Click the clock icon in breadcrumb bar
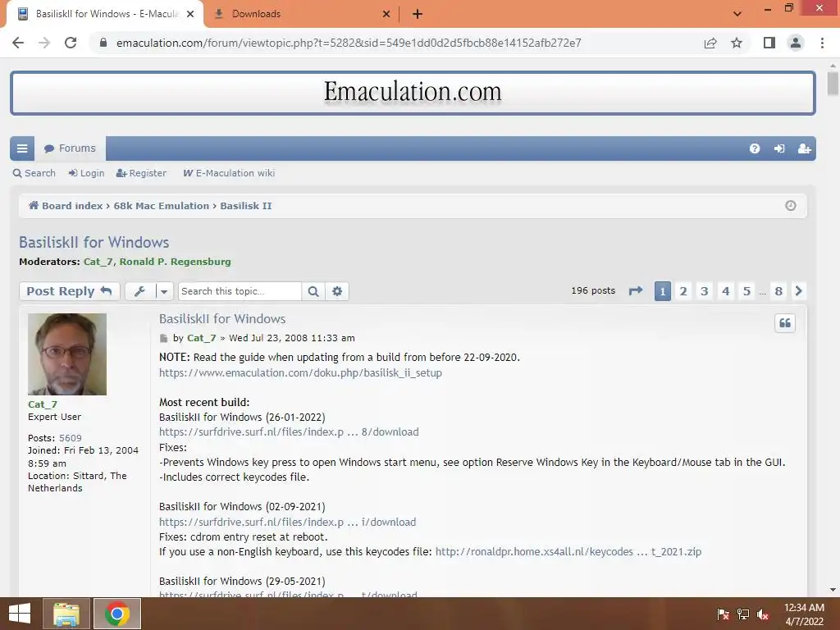840x630 pixels. (x=790, y=206)
